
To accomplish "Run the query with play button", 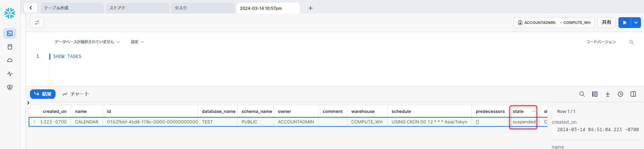I will coord(624,23).
